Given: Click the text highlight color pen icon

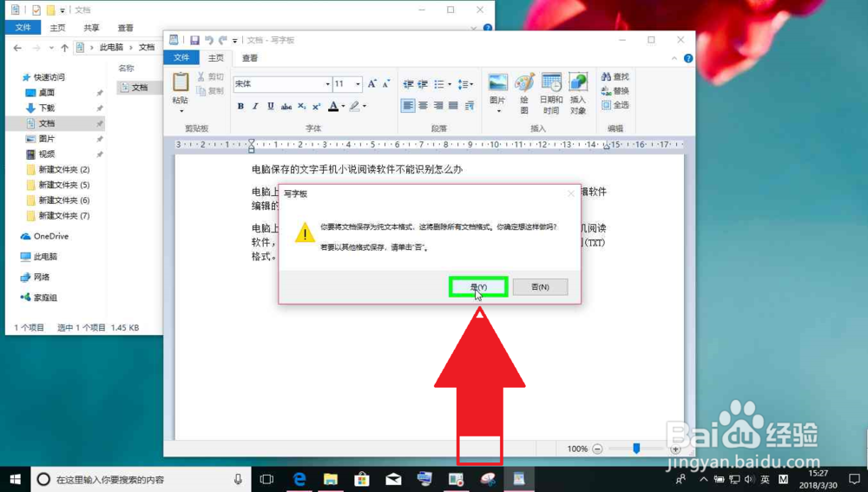Looking at the screenshot, I should [x=354, y=106].
